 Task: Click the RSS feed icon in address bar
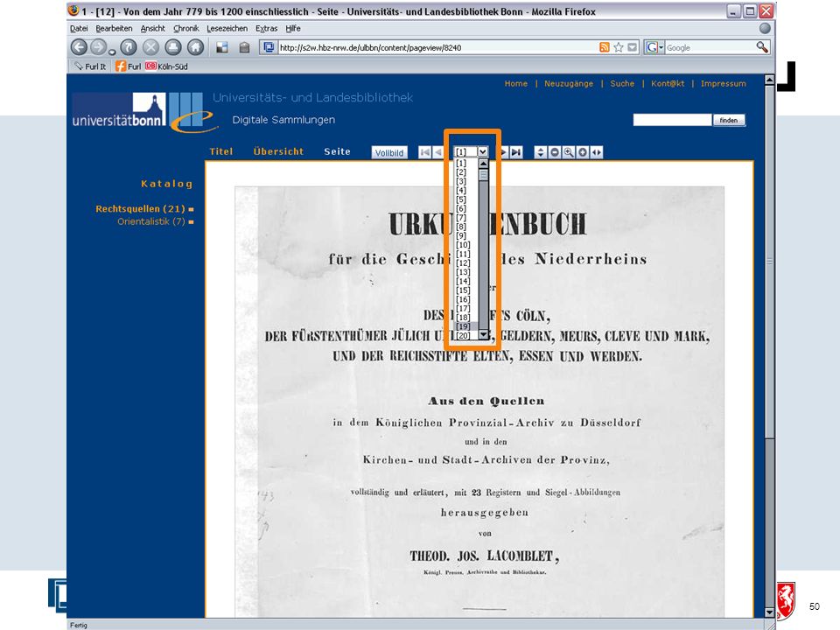click(x=605, y=47)
